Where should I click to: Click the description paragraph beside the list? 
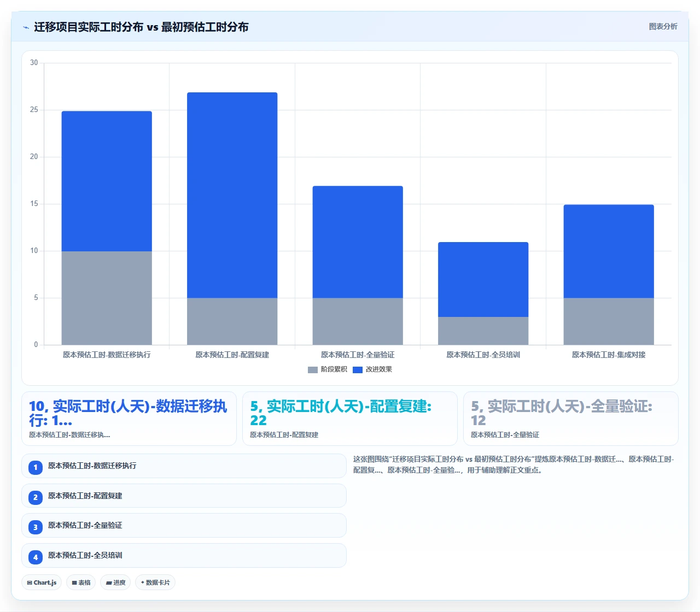[514, 464]
